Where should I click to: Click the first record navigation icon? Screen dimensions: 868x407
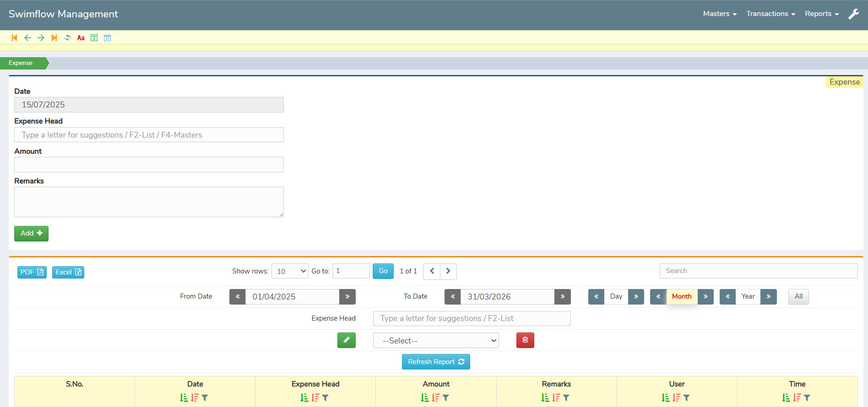coord(14,38)
